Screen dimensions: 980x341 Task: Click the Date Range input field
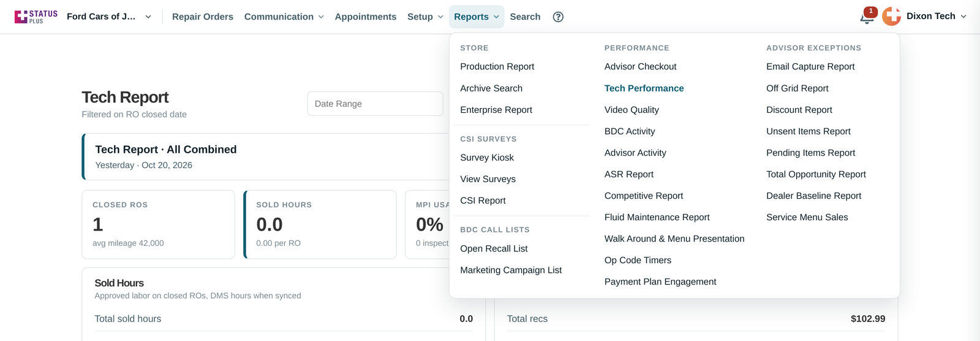pyautogui.click(x=375, y=104)
